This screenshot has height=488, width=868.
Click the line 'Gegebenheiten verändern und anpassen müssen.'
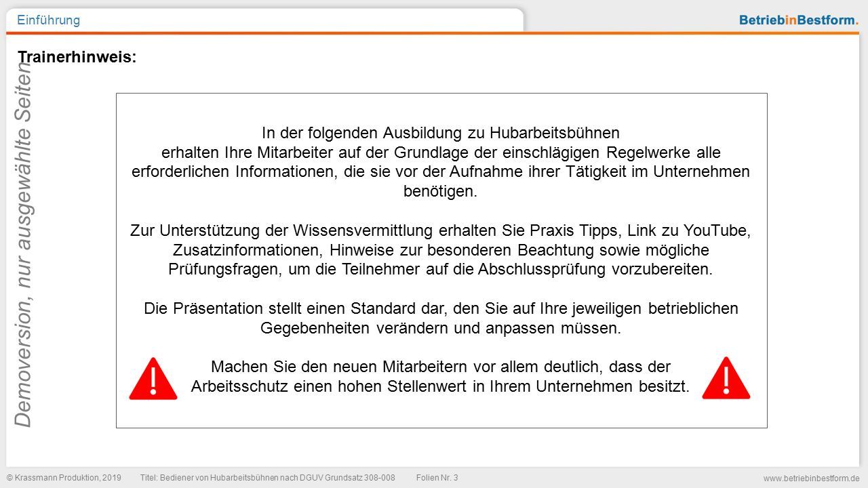(x=441, y=328)
